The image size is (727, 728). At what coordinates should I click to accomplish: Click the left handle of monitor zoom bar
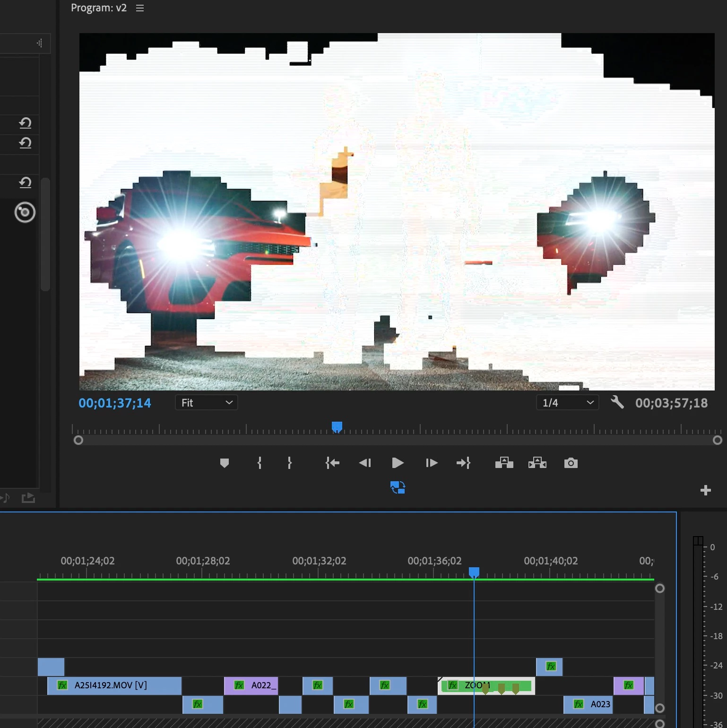tap(78, 440)
